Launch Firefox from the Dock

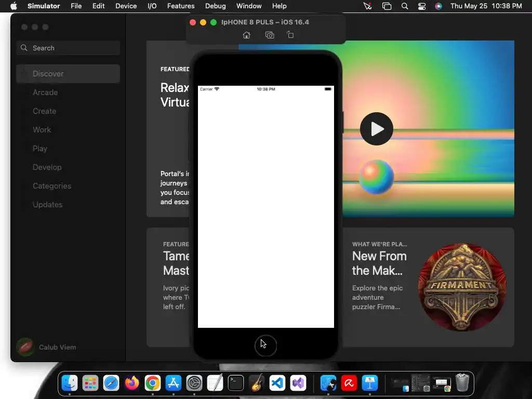coord(132,383)
